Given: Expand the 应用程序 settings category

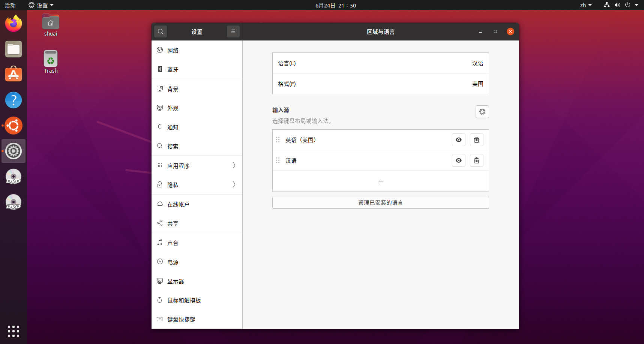Looking at the screenshot, I should pos(197,166).
